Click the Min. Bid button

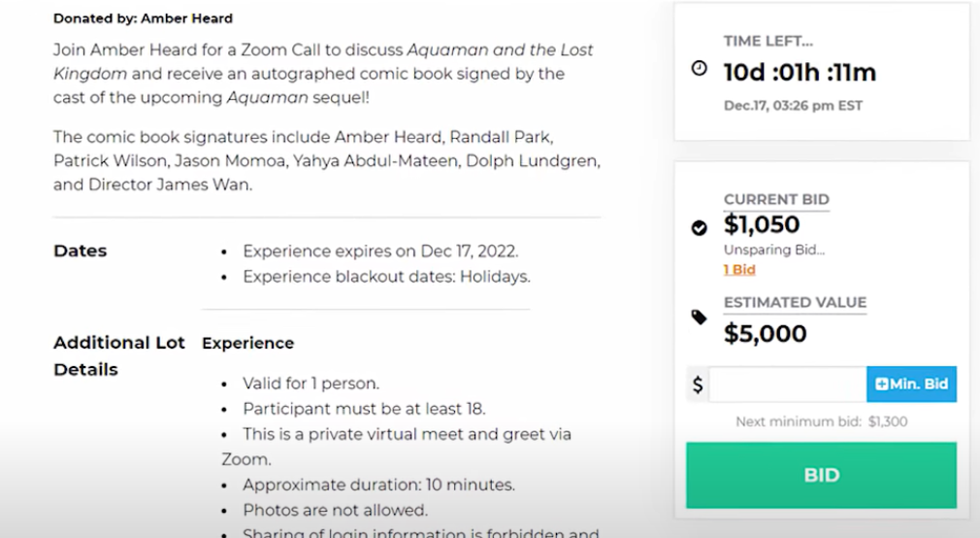tap(911, 385)
